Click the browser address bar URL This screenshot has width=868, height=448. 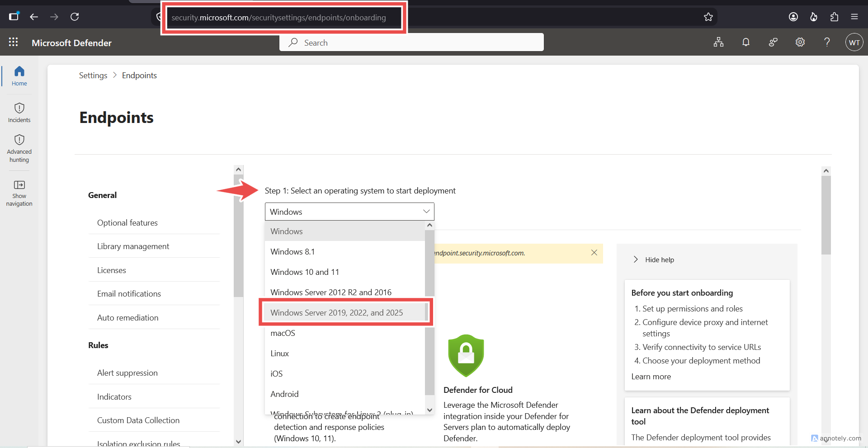(278, 18)
